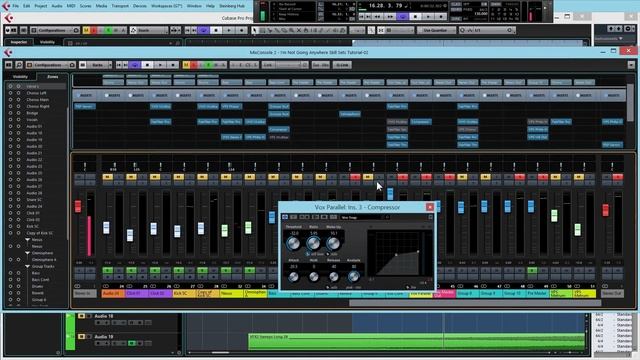Click yellow M mute-all in project toolbar

[x=86, y=30]
